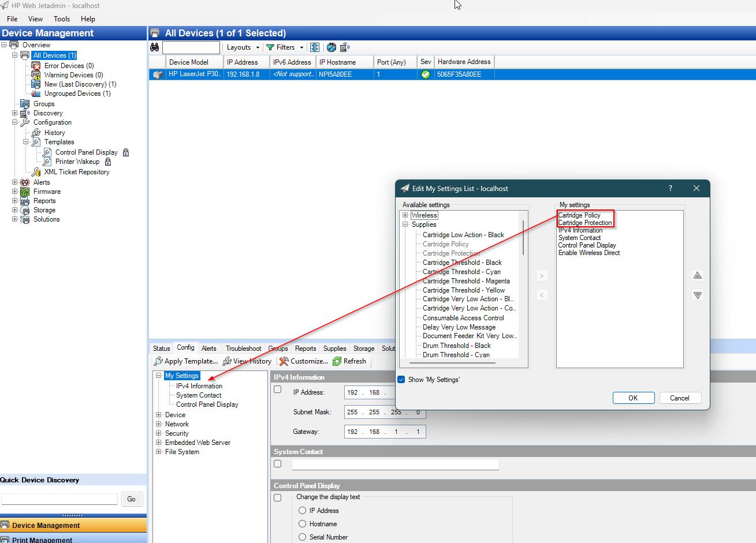Check the Control Panel Display checkbox
The height and width of the screenshot is (543, 756).
(278, 497)
